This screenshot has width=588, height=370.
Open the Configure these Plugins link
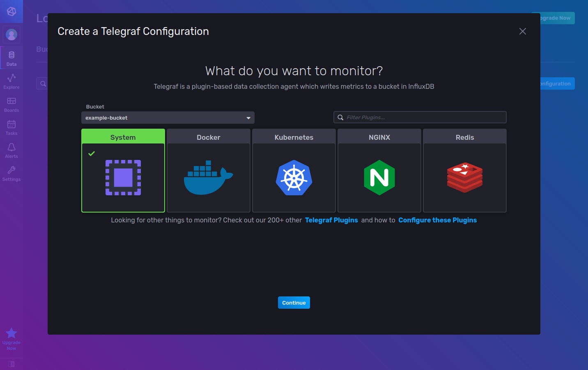tap(437, 220)
